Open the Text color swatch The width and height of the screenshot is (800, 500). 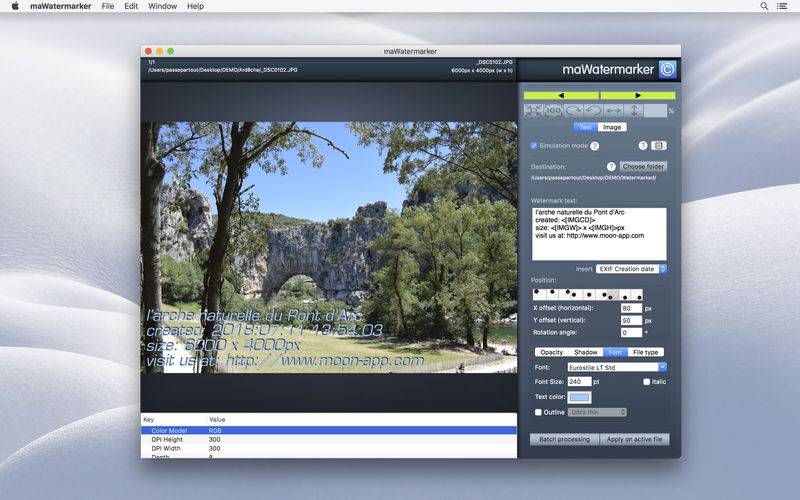click(579, 397)
